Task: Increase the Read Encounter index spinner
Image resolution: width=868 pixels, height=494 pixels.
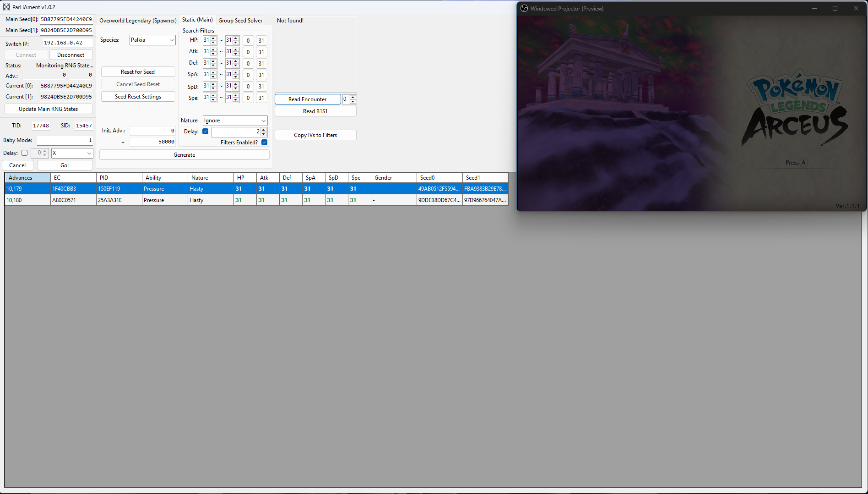Action: [x=353, y=97]
